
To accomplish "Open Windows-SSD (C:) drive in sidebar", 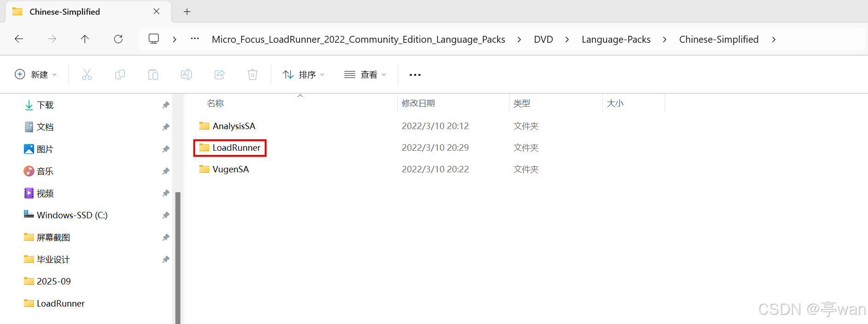I will click(x=72, y=215).
